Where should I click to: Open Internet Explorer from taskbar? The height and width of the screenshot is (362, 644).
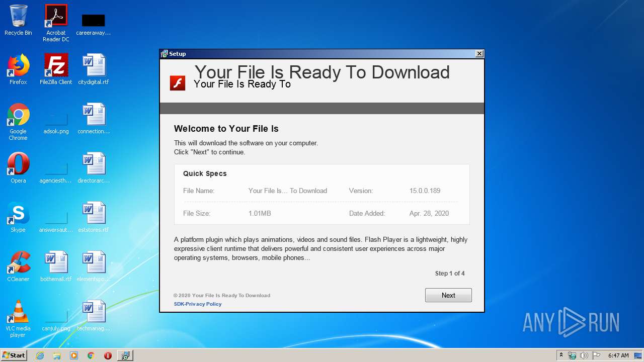[40, 355]
